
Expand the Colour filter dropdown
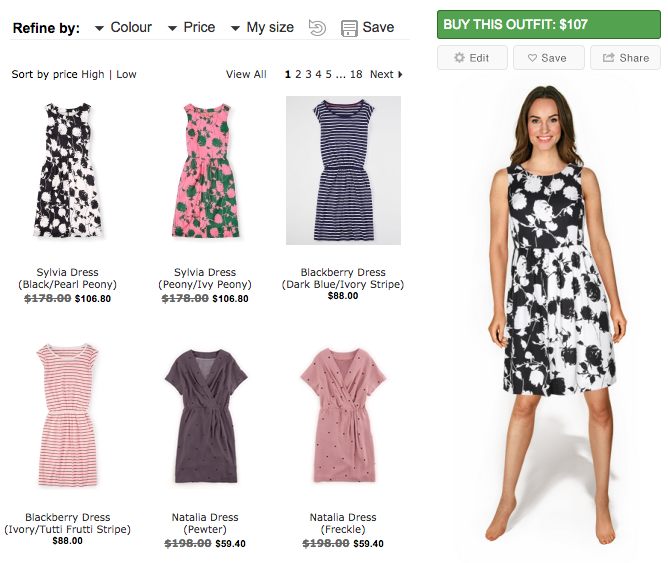click(x=99, y=29)
